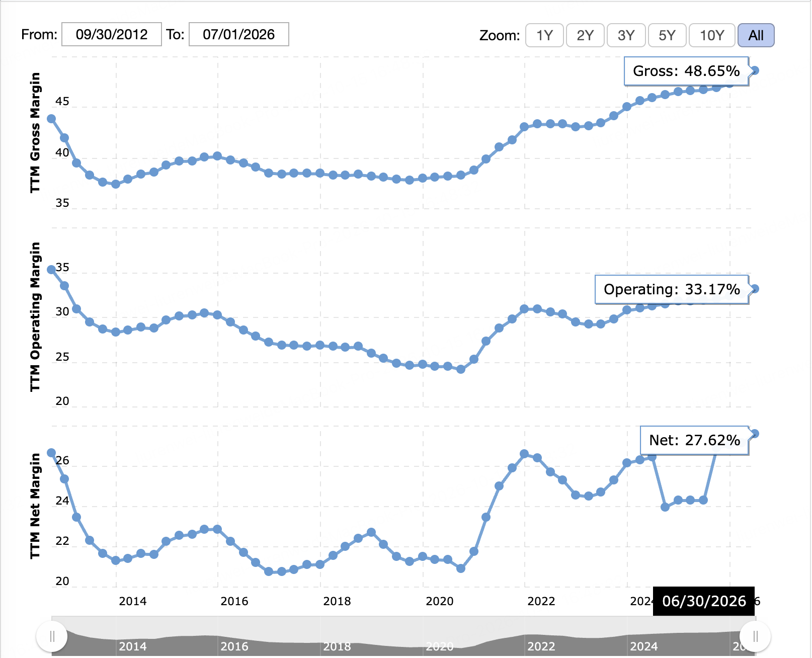Set zoom range to 10Y
Image resolution: width=812 pixels, height=658 pixels.
712,35
